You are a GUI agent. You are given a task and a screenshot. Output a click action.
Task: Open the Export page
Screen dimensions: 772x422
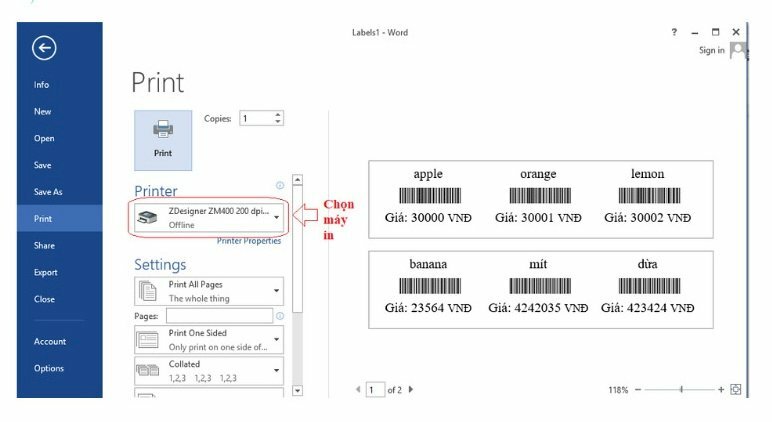45,272
